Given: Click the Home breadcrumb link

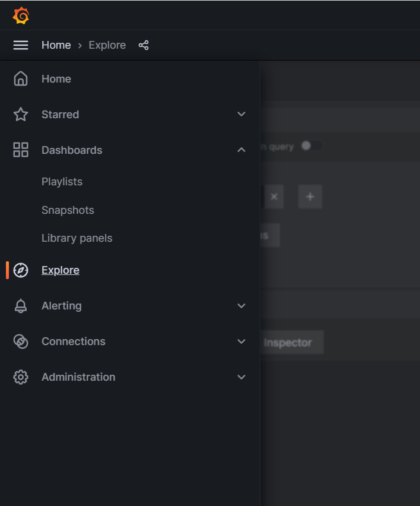Looking at the screenshot, I should [56, 45].
